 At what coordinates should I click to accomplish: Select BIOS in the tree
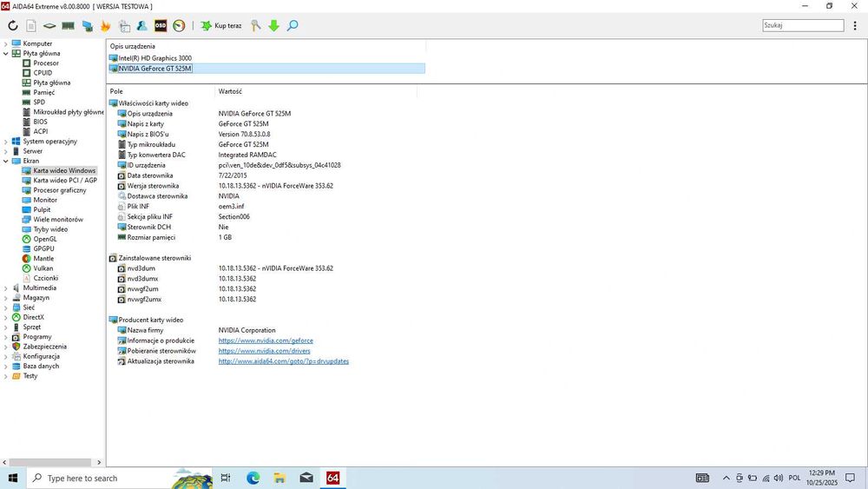[x=40, y=122]
